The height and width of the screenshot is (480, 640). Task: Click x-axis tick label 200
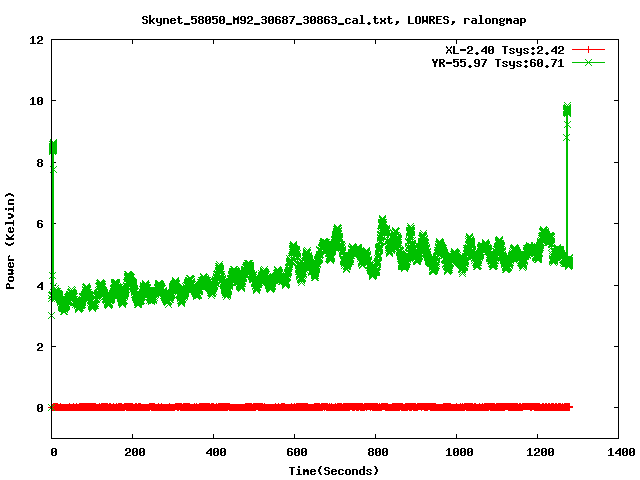(x=135, y=452)
